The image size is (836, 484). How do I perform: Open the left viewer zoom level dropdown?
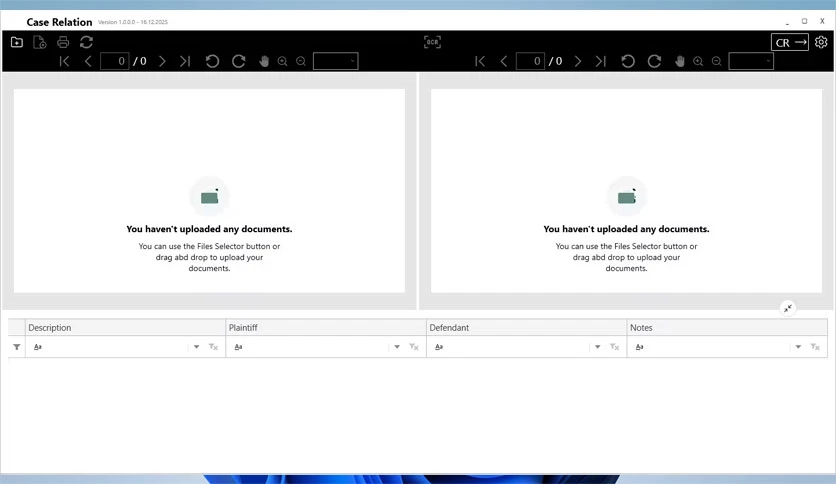335,61
